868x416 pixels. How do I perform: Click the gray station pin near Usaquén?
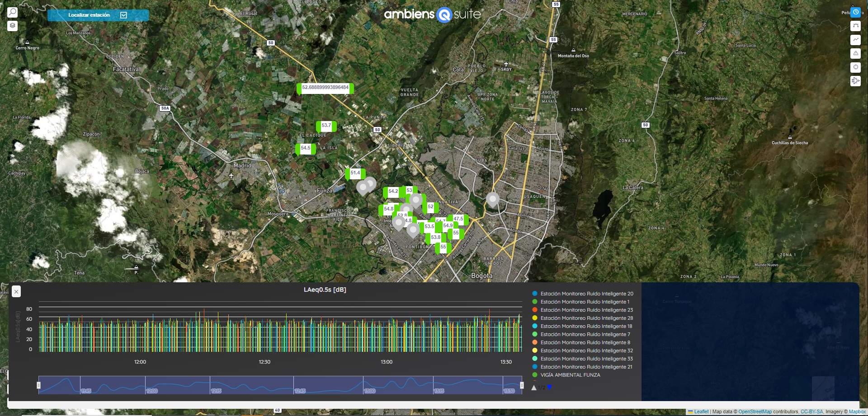(x=492, y=199)
